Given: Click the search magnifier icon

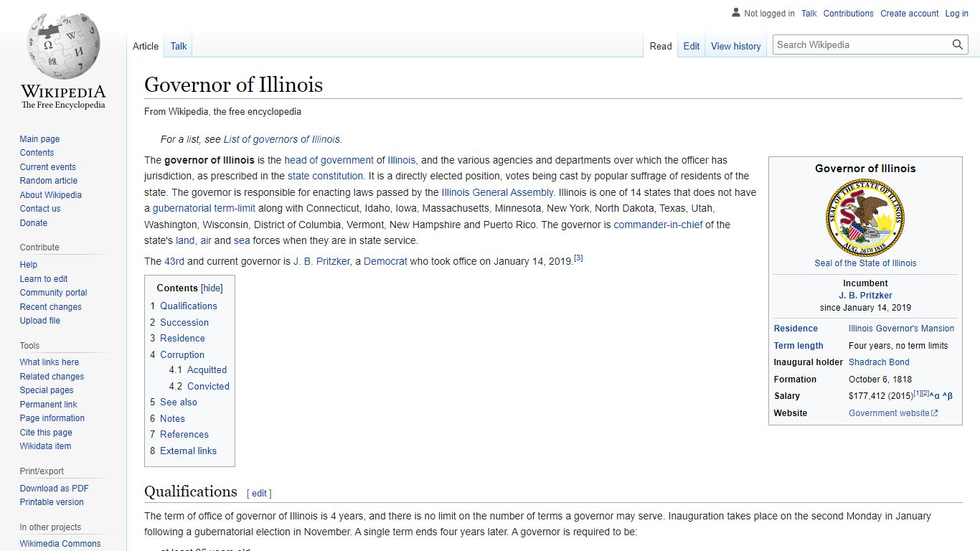Looking at the screenshot, I should click(x=958, y=44).
